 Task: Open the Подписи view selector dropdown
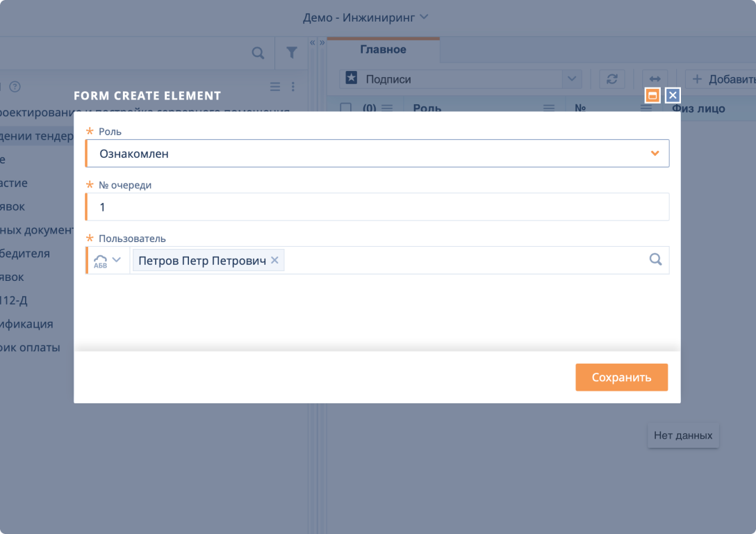pyautogui.click(x=572, y=79)
